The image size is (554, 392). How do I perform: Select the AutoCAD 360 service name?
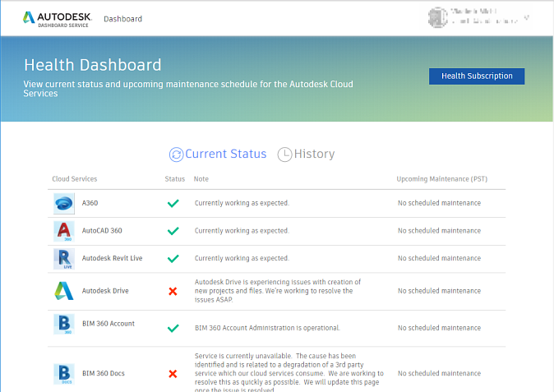[x=102, y=231]
